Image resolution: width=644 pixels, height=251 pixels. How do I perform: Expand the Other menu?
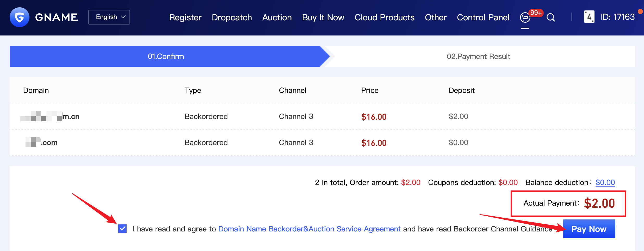point(436,17)
